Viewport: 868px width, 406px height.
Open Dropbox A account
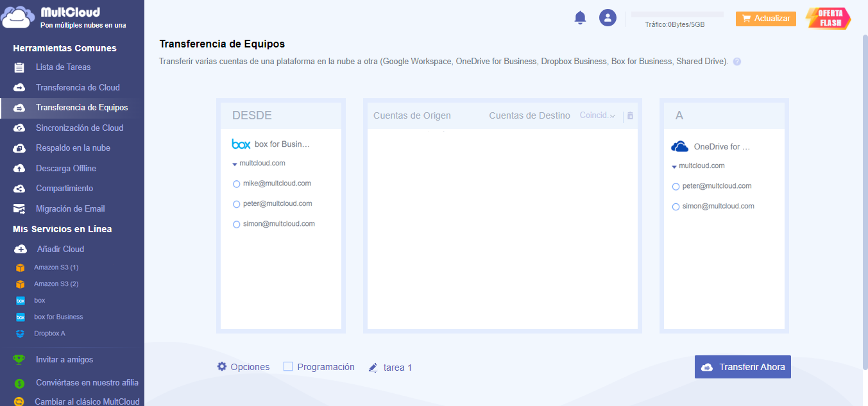tap(50, 333)
